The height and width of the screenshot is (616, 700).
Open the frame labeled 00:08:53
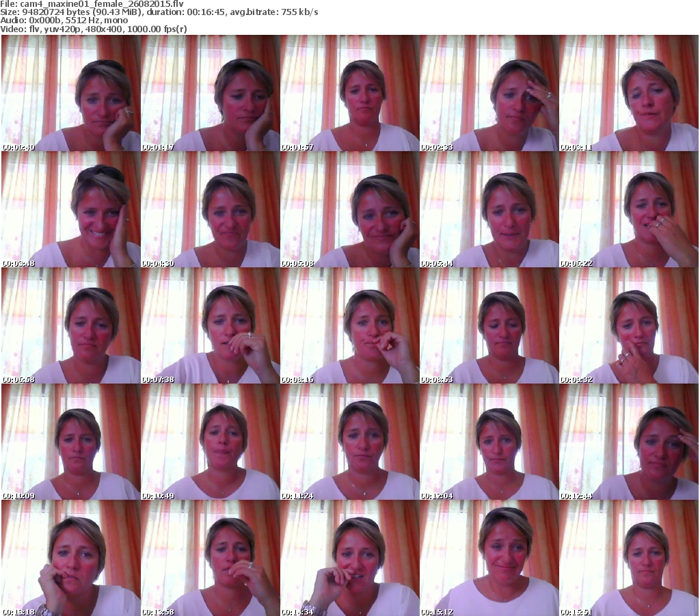pyautogui.click(x=489, y=325)
